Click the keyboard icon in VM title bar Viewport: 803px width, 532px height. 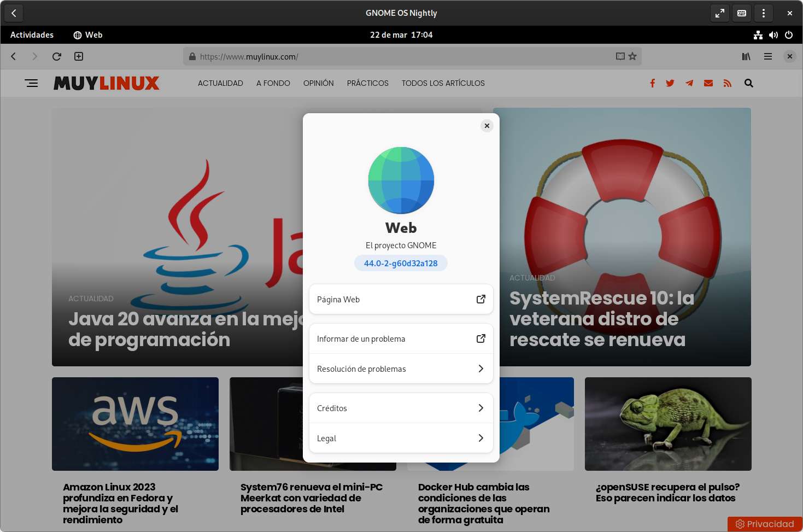point(742,13)
